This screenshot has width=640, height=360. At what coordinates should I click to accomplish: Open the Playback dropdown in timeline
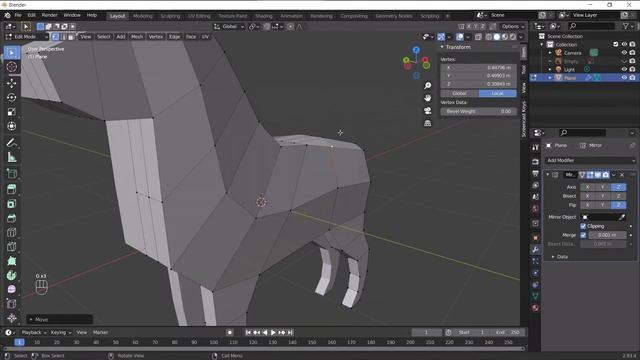[x=34, y=333]
